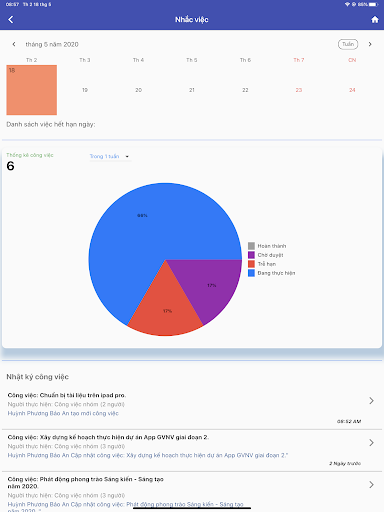Click the '08:52 AM' timestamp
This screenshot has height=512, width=384.
tap(349, 421)
